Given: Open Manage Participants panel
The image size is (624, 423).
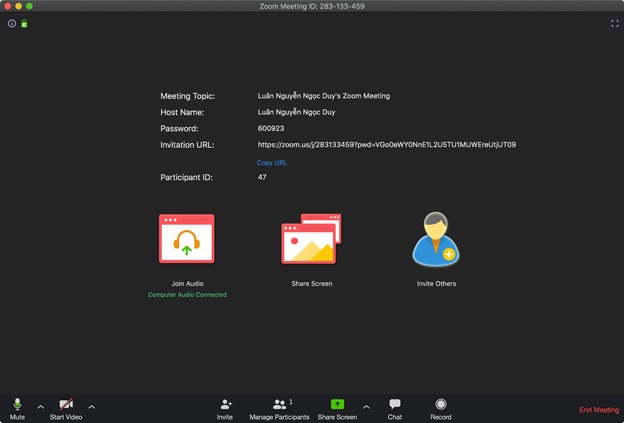Looking at the screenshot, I should (279, 408).
